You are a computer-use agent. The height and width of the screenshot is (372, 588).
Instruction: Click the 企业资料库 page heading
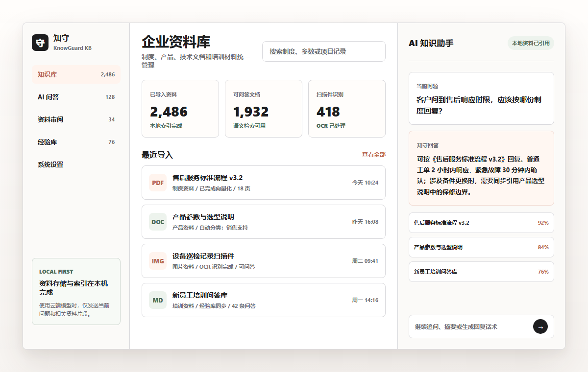176,42
